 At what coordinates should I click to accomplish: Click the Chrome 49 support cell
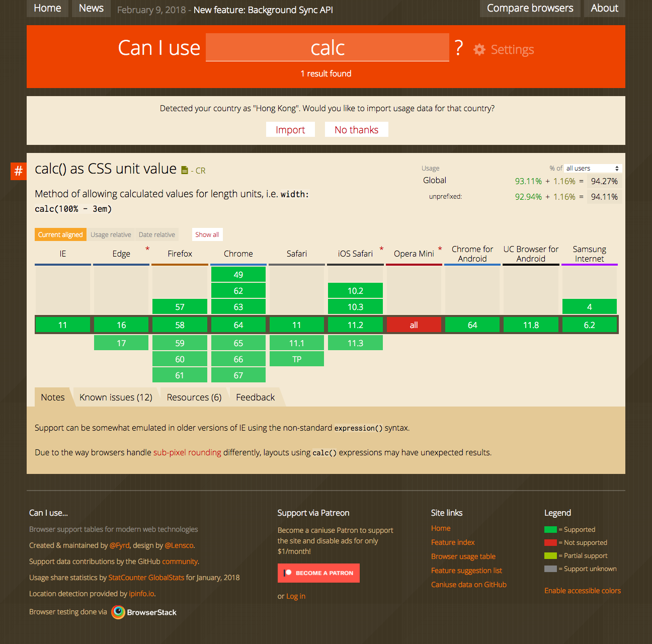click(238, 274)
